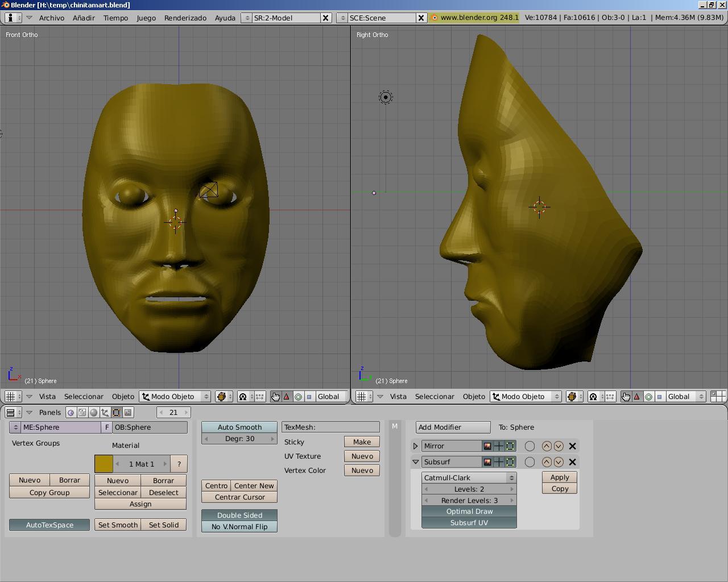Enable Mirror modifier during rendering icon

coord(487,446)
